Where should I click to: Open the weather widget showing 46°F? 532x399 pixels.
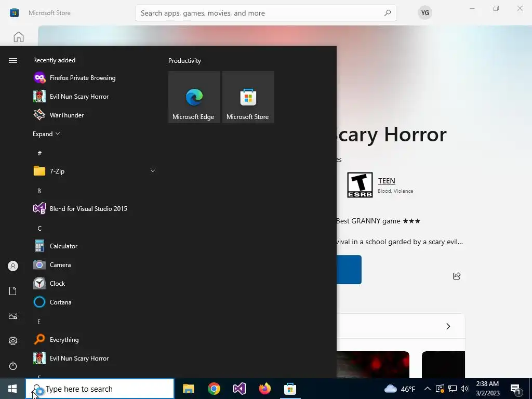point(400,389)
